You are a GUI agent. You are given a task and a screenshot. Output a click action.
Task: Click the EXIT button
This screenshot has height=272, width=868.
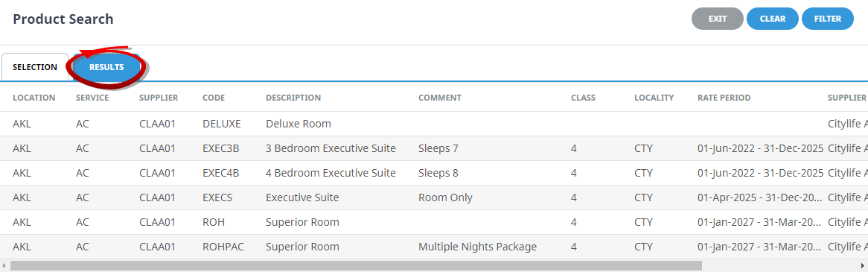[x=718, y=19]
